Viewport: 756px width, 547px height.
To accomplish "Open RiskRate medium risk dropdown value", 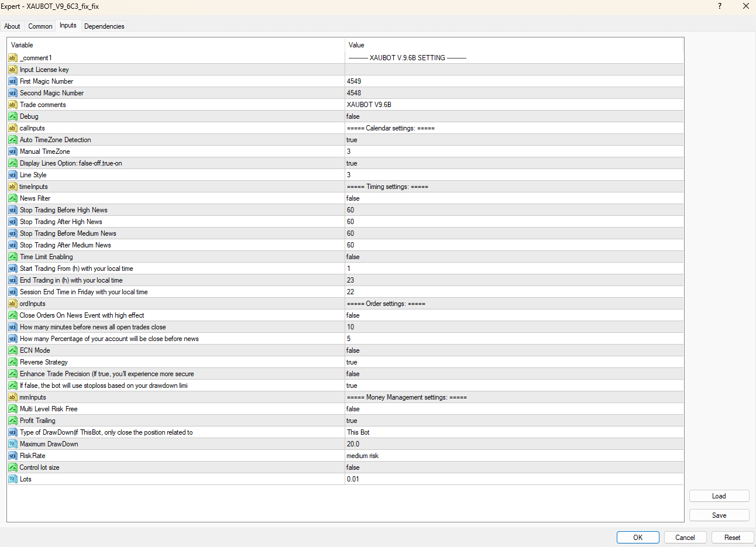I will (363, 456).
